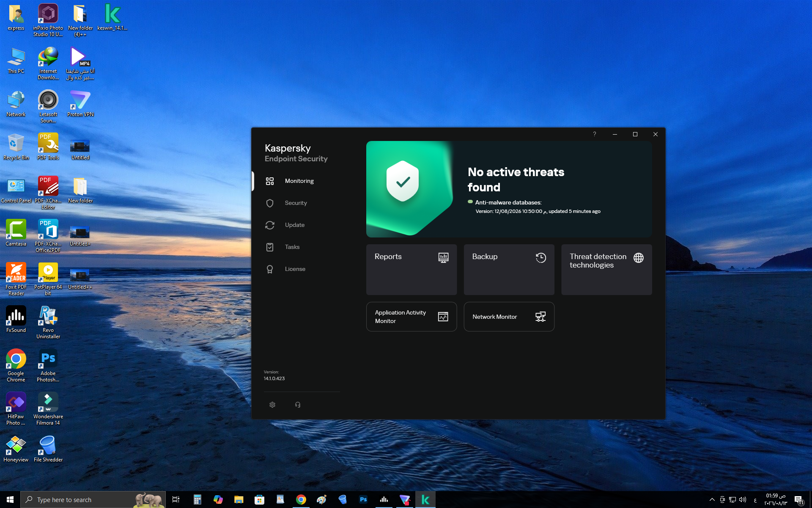Open the Network Monitor button
The height and width of the screenshot is (508, 812).
click(509, 317)
